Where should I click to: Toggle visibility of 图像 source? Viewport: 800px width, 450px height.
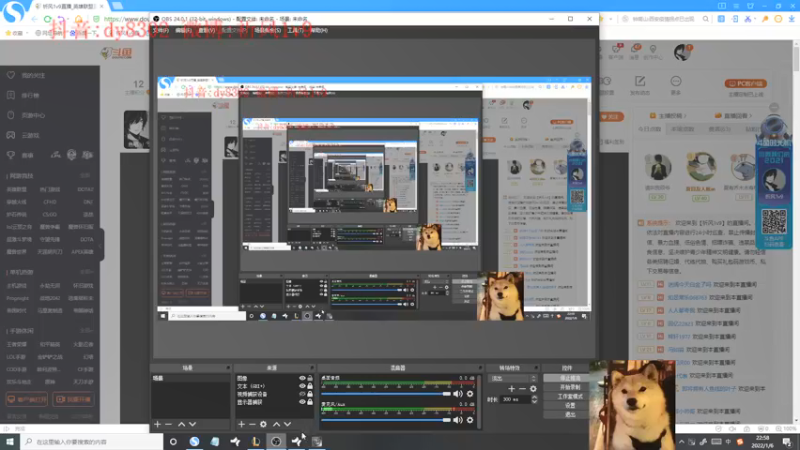[302, 378]
